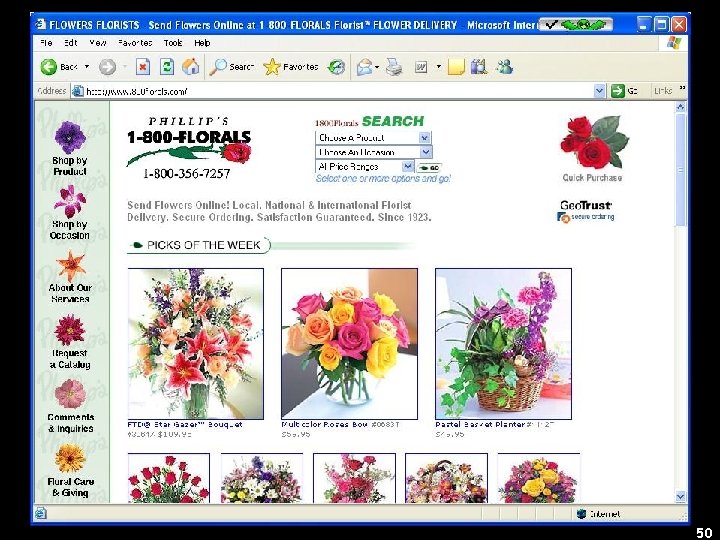Open the Tools menu
Image resolution: width=720 pixels, height=540 pixels.
tap(173, 43)
